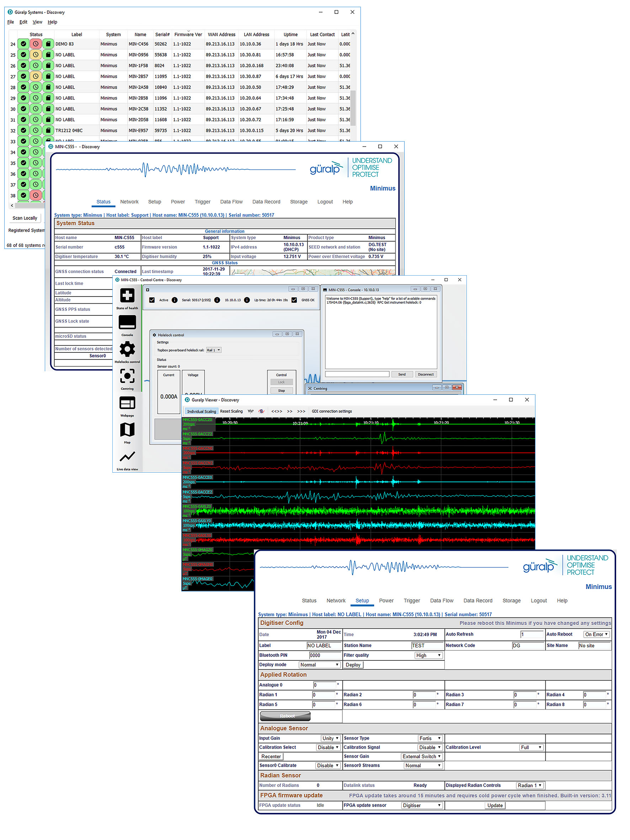630x840 pixels.
Task: Open the Auto Reboot On Error dropdown
Action: coord(597,634)
